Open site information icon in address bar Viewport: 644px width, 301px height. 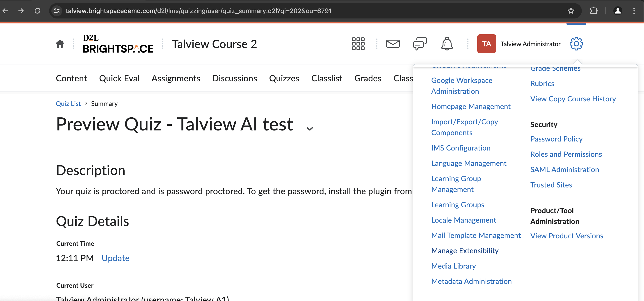(x=57, y=11)
